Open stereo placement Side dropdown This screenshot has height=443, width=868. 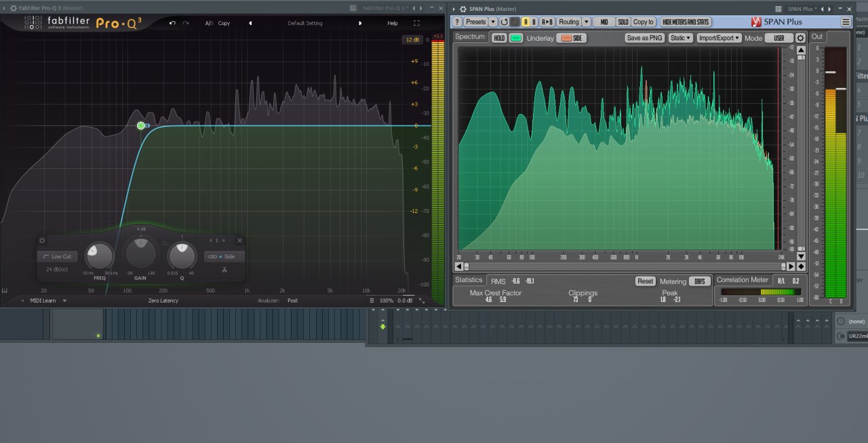224,256
